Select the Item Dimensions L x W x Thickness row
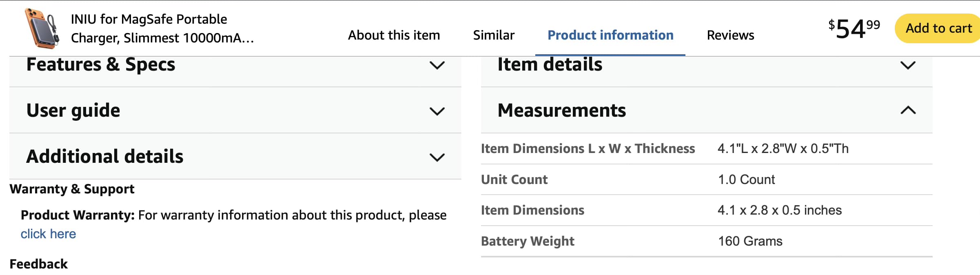980x275 pixels. pos(707,149)
